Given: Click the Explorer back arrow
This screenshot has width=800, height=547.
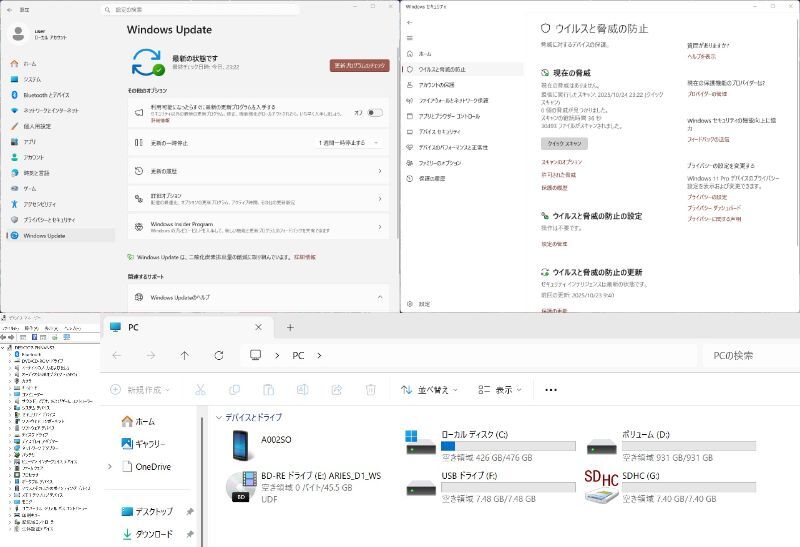Looking at the screenshot, I should click(117, 356).
